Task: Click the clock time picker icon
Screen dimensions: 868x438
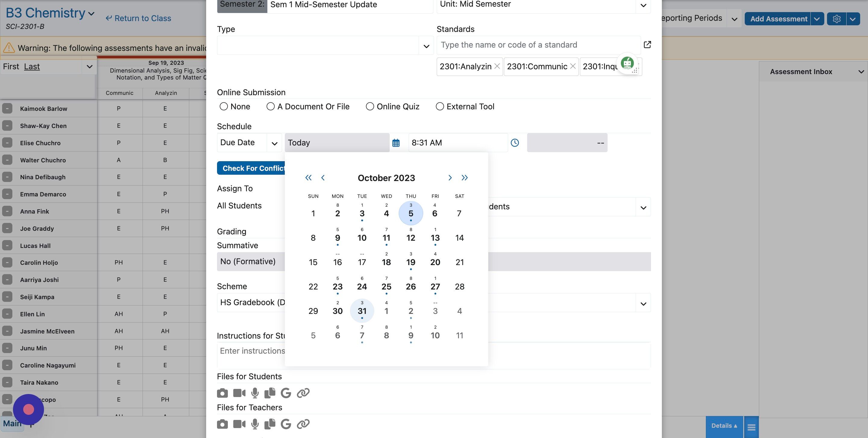Action: [x=515, y=143]
